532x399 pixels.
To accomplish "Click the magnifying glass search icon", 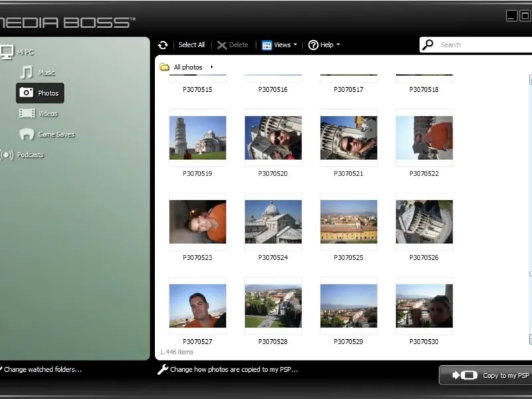I will [x=428, y=45].
